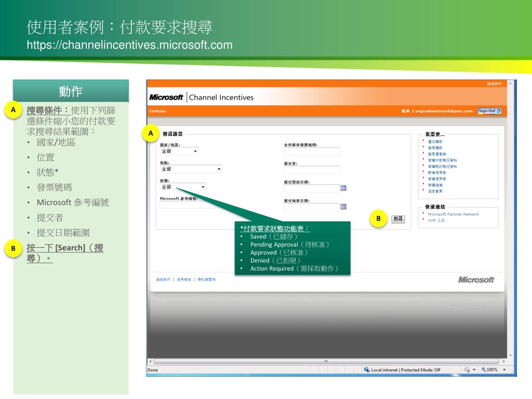Open the 狀態 status dropdown
Screen dimensions: 532x399
[183, 187]
